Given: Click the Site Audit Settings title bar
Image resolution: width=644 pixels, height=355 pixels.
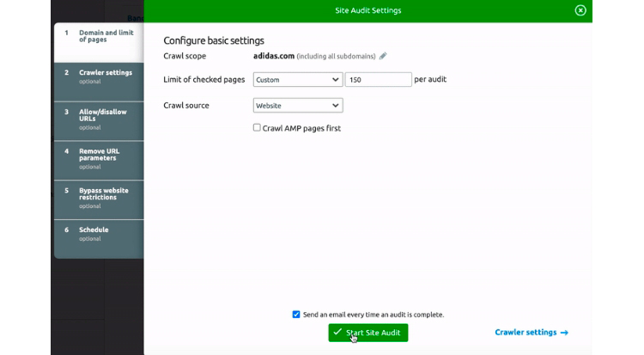Looking at the screenshot, I should point(368,10).
